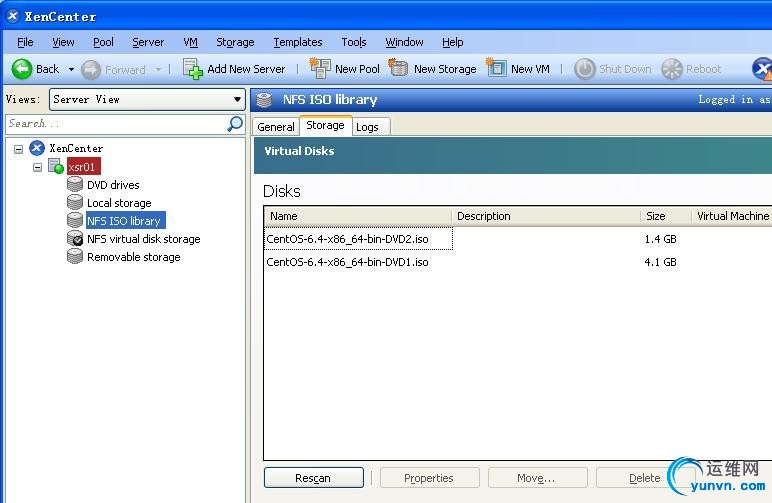Click the Reboot toolbar icon
The image size is (772, 503).
pos(672,69)
